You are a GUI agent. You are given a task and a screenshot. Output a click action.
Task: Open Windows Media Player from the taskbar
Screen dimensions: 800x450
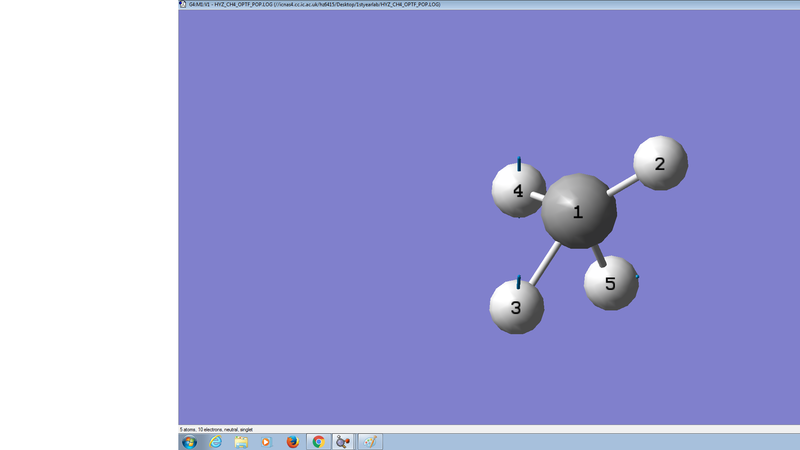(267, 441)
